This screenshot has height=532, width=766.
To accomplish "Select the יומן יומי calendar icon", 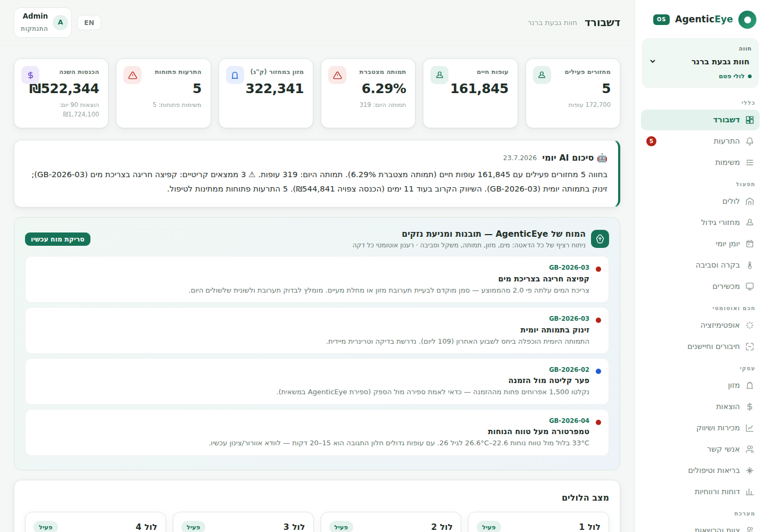I will [750, 244].
